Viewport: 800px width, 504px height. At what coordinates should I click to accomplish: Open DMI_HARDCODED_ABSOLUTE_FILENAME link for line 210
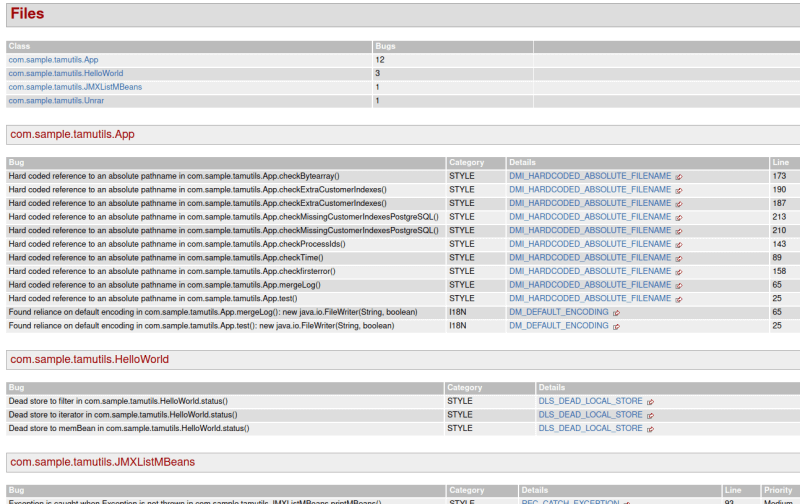pyautogui.click(x=590, y=230)
